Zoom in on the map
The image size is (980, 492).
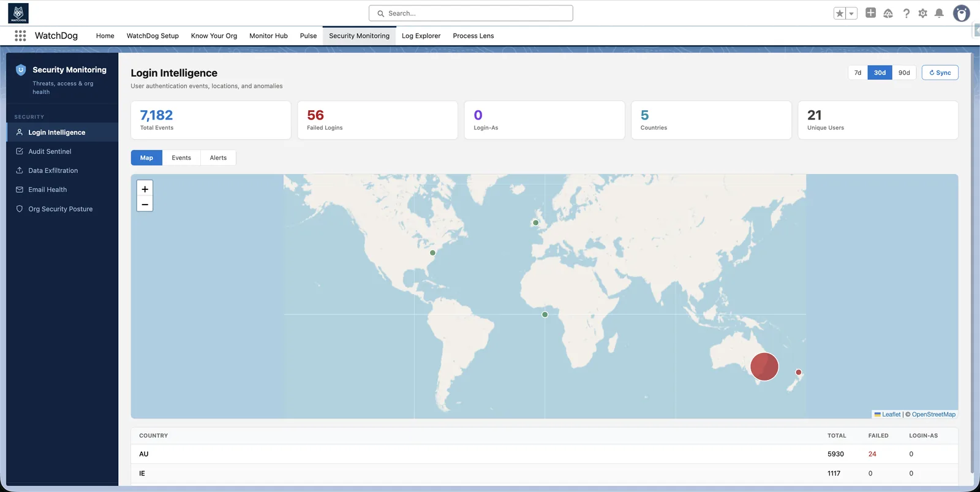(x=145, y=189)
